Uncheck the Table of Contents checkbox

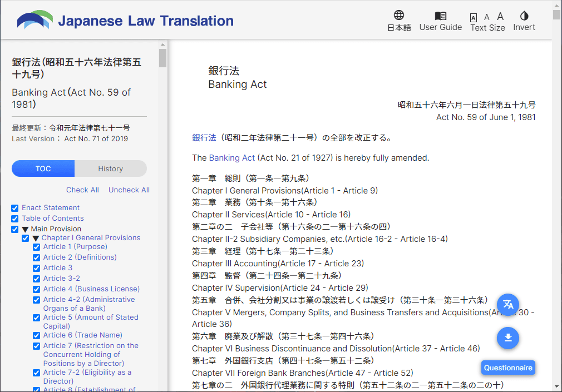[14, 219]
